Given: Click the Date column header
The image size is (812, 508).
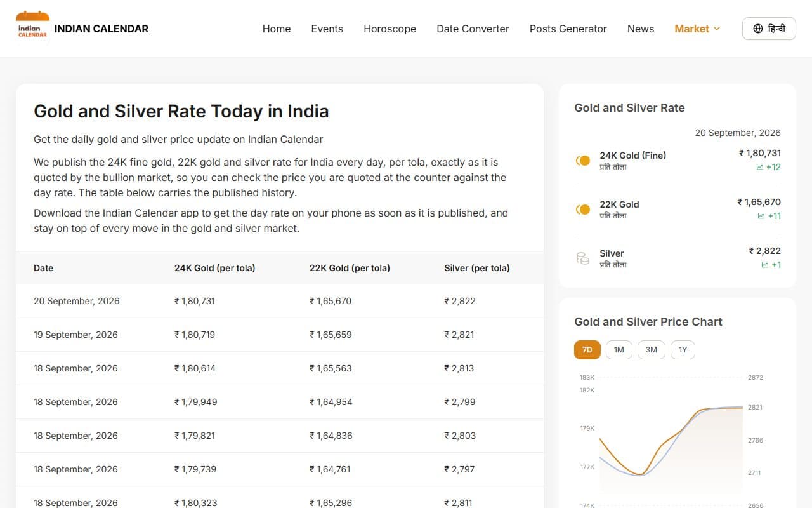Looking at the screenshot, I should point(43,268).
